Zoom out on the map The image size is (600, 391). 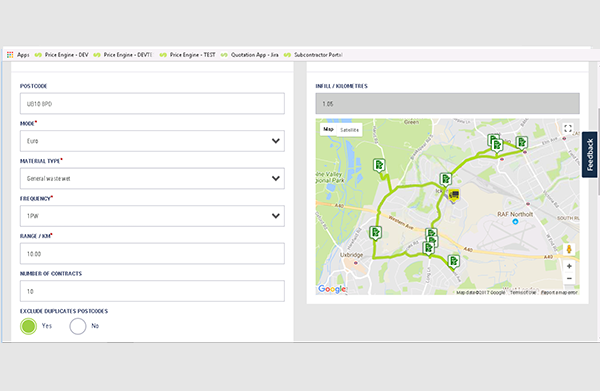(569, 278)
